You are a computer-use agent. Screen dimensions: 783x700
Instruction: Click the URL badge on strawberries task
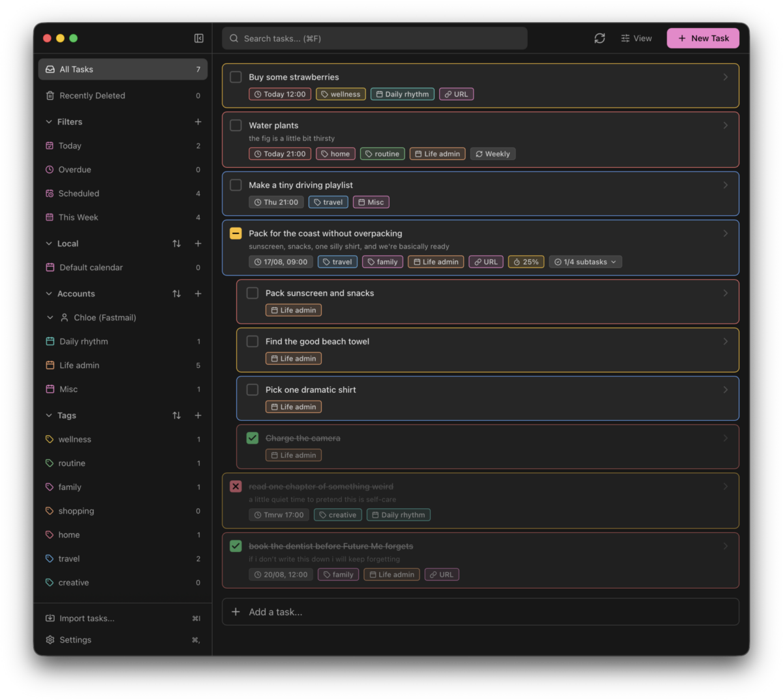456,94
